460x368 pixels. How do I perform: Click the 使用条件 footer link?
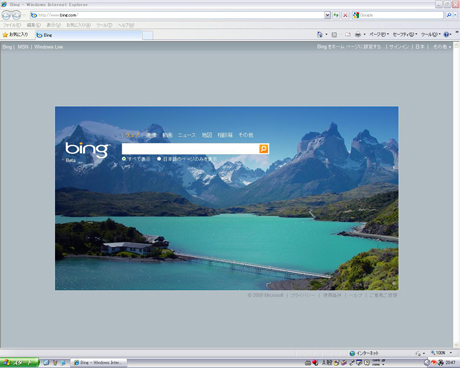332,295
